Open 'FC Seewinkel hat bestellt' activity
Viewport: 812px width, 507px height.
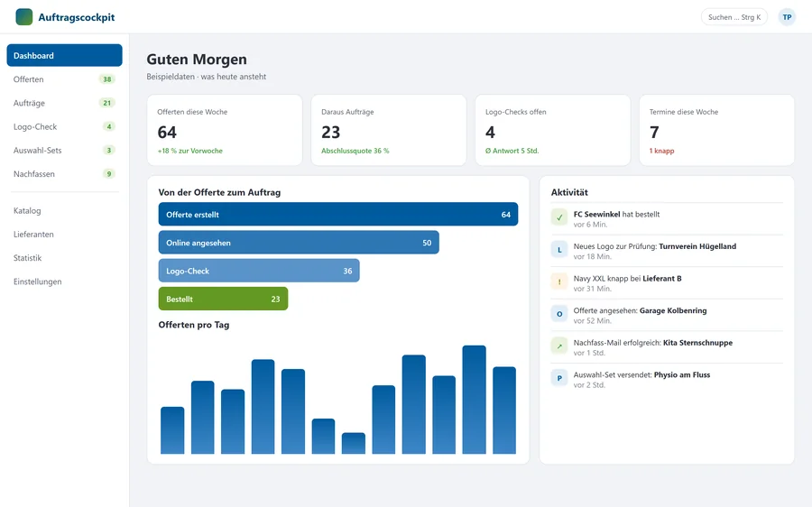point(667,218)
